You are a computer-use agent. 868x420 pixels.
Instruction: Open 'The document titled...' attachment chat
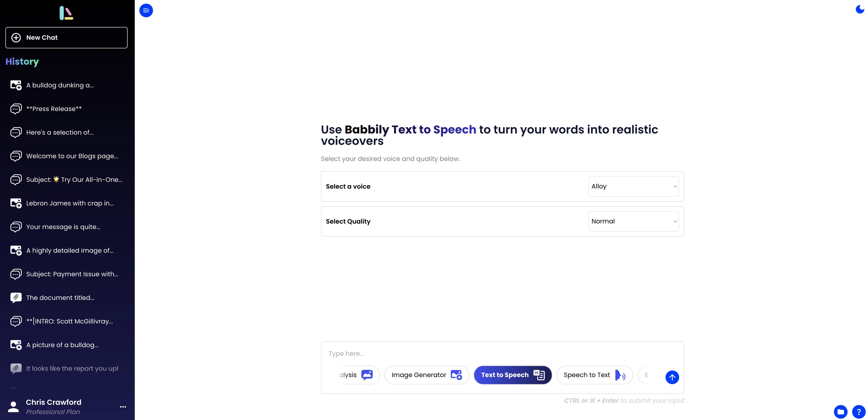(x=60, y=298)
